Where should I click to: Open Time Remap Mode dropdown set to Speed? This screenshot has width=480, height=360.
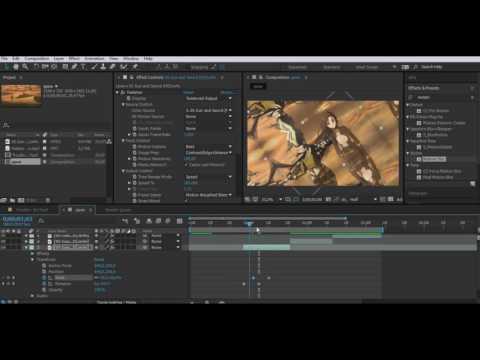pyautogui.click(x=209, y=177)
